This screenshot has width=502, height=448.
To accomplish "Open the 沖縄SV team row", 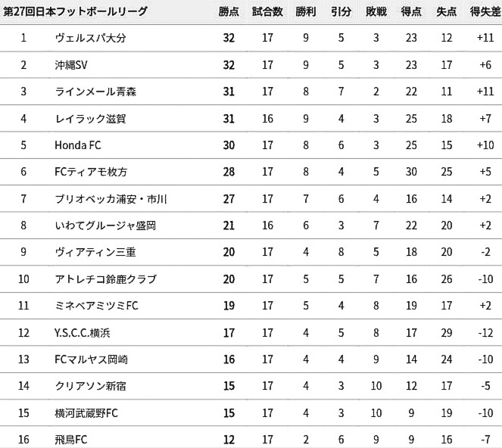I will point(251,65).
